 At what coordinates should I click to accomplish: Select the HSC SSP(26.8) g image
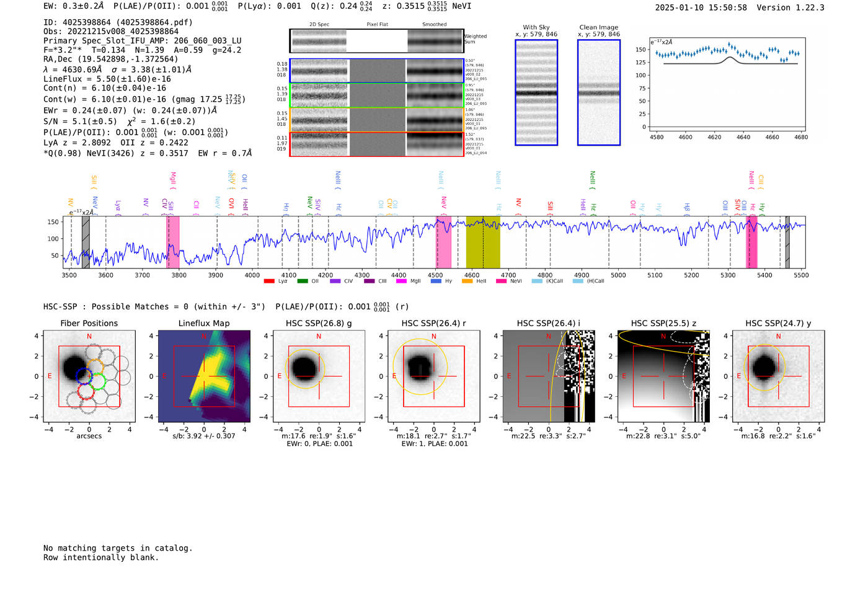[319, 376]
